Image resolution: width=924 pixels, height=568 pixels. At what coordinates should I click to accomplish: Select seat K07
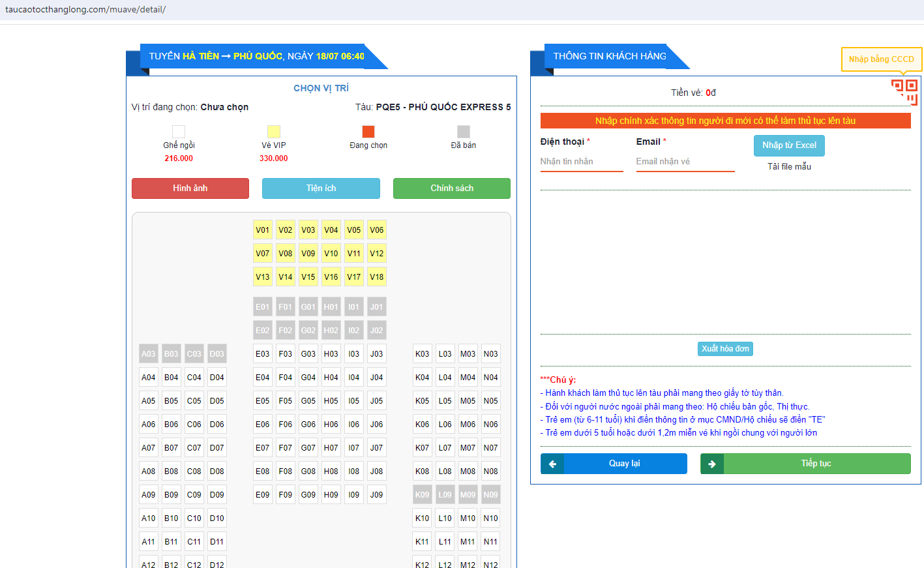tap(423, 448)
